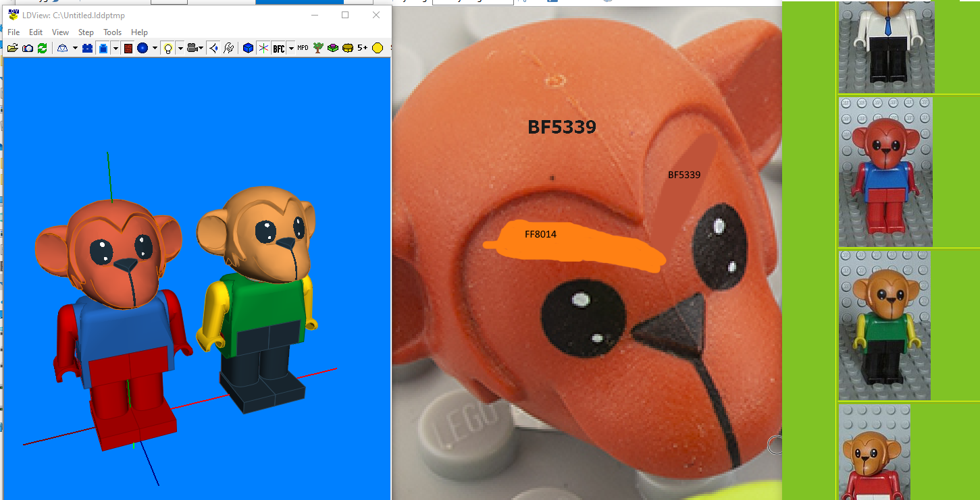Screen dimensions: 980x500
Task: Close the LDView window
Action: click(x=376, y=15)
